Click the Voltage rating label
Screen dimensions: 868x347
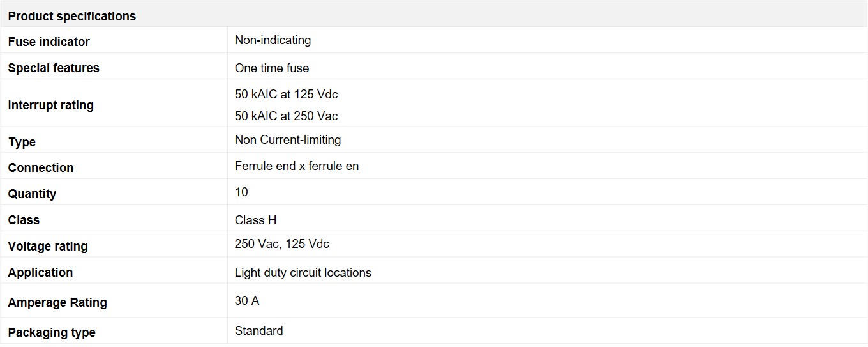[x=48, y=246]
